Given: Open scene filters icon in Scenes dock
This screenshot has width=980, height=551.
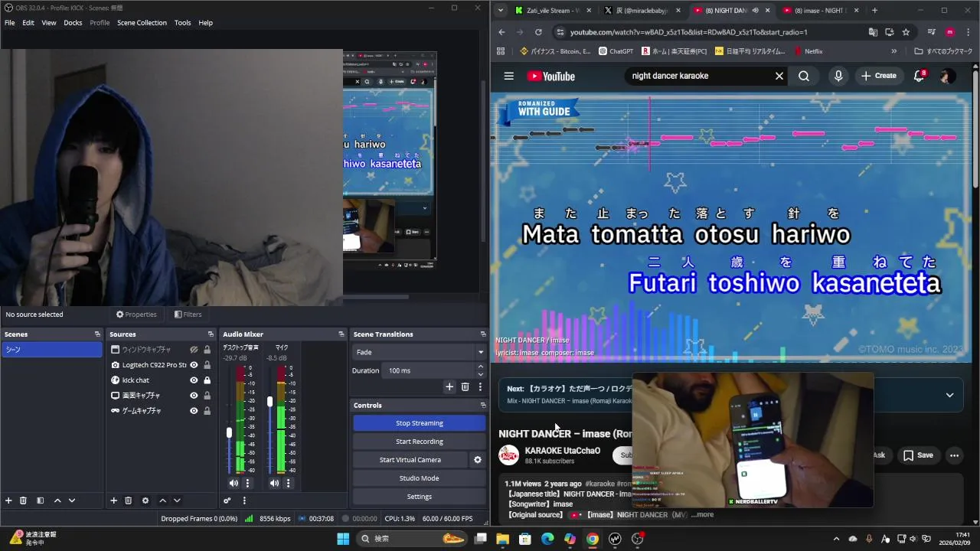Looking at the screenshot, I should click(x=40, y=500).
